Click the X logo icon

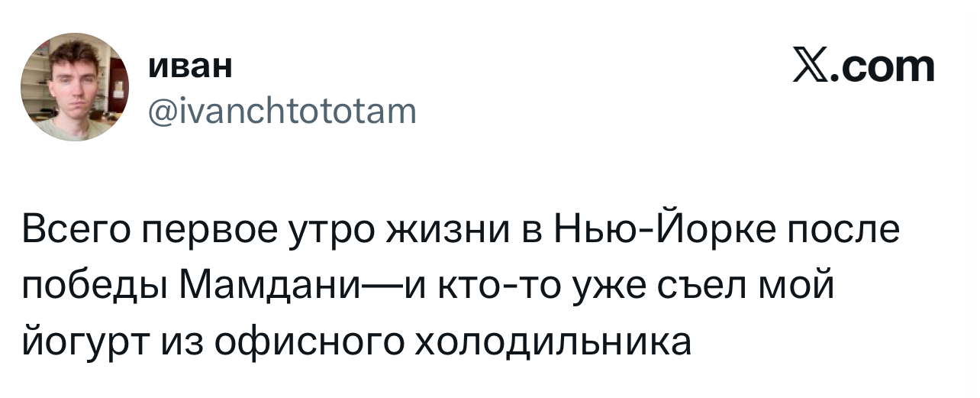coord(811,67)
